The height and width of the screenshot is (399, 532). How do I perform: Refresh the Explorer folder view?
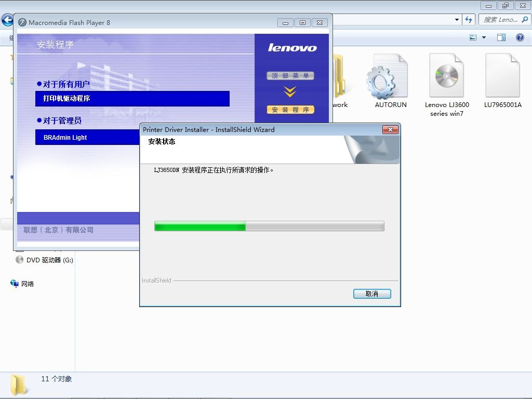(469, 20)
